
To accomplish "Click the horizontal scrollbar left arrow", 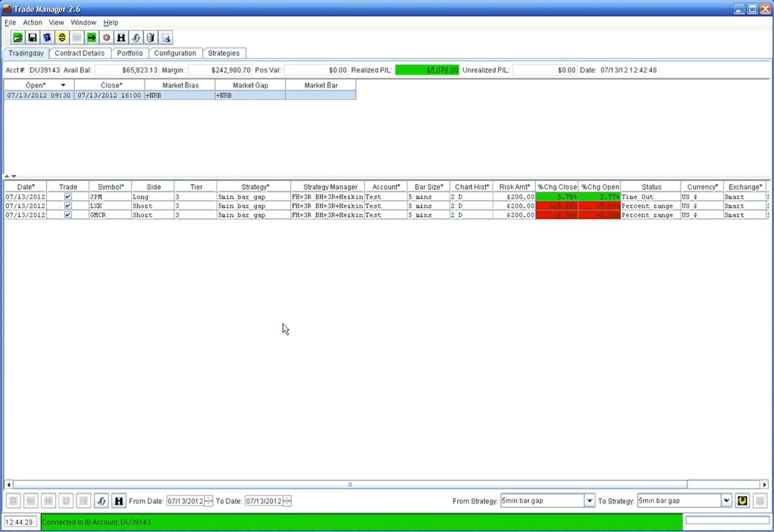I will point(9,485).
